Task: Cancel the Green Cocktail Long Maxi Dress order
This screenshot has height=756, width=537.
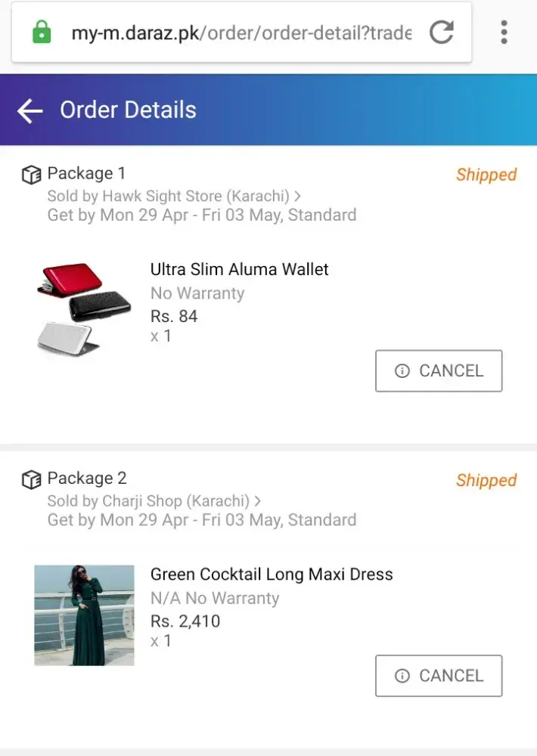Action: (x=439, y=675)
